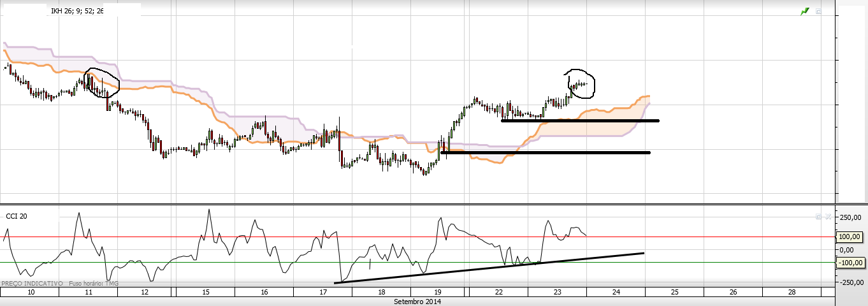Select the CCI 20 indicator label
Image resolution: width=868 pixels, height=306 pixels.
tap(17, 217)
